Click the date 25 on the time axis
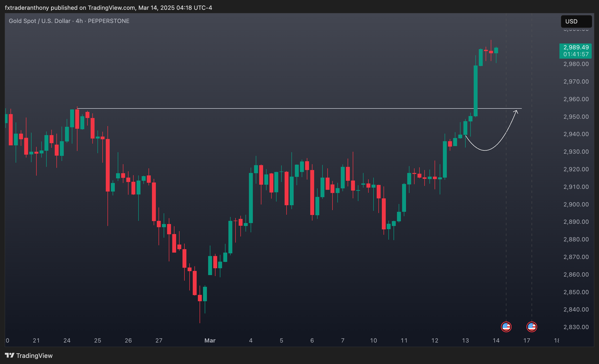 click(x=97, y=341)
